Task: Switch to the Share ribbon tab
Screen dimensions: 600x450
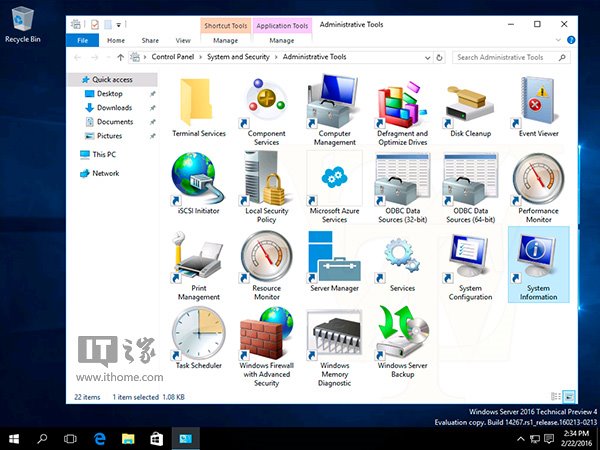Action: point(150,40)
